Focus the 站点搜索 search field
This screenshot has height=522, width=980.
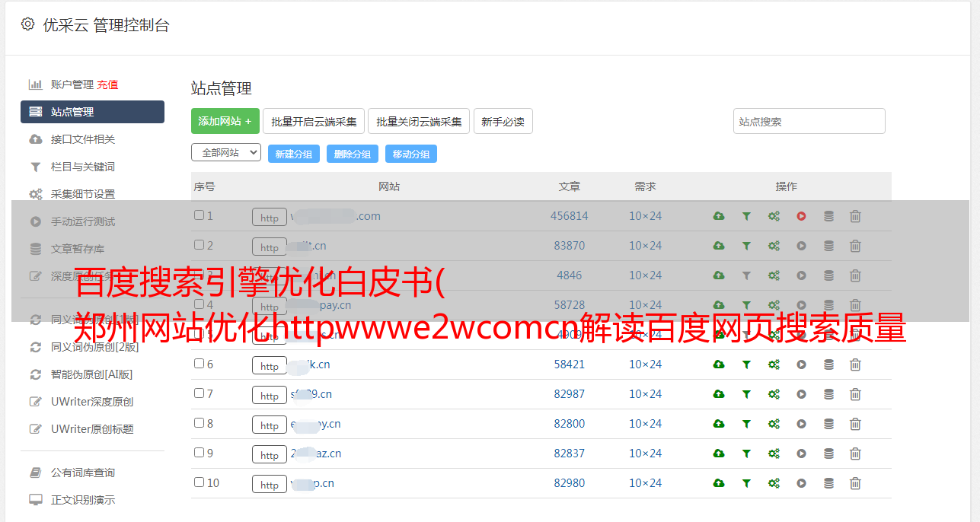(809, 121)
